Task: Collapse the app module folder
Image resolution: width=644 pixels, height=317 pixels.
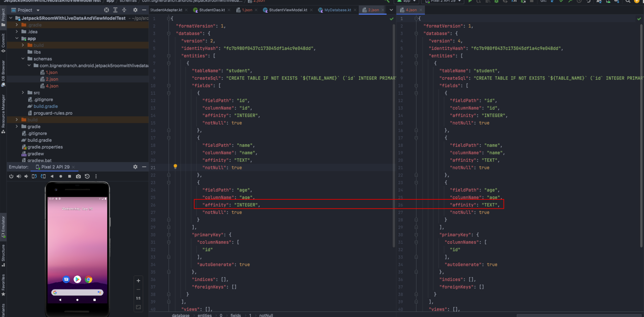Action: pyautogui.click(x=17, y=38)
